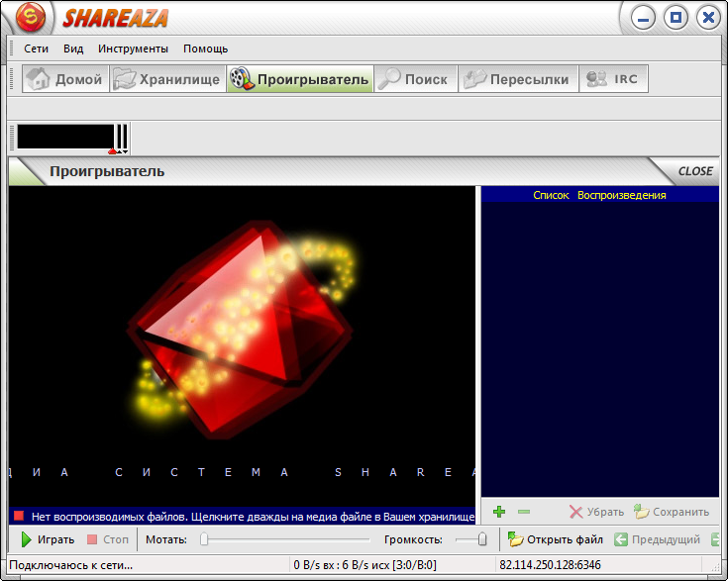The width and height of the screenshot is (728, 581).
Task: Click the bandwidth monitor vertical slider bars
Action: point(122,137)
